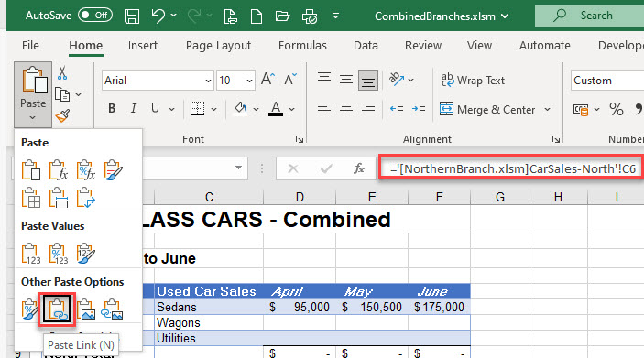Open Font settings dialog launcher
644x358 pixels.
[x=300, y=139]
